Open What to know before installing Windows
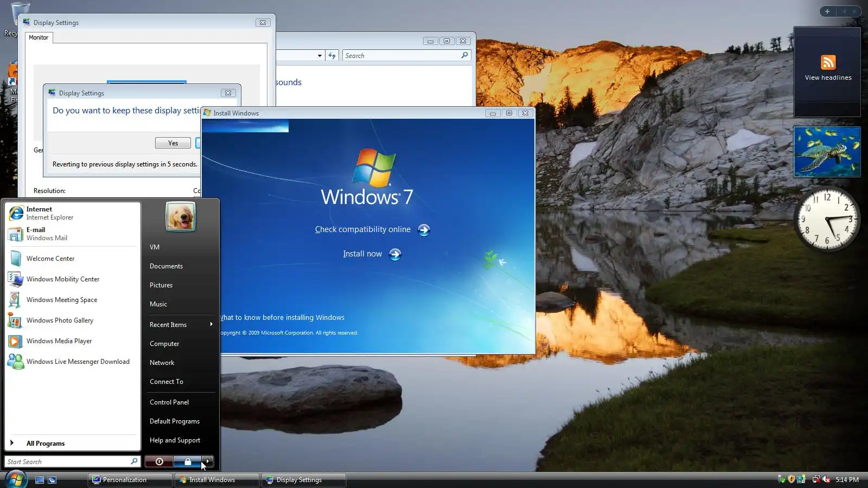868x488 pixels. coord(282,318)
